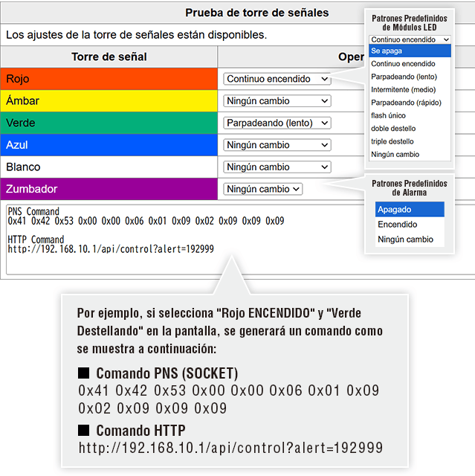Click the generated HTTP command URL
The height and width of the screenshot is (476, 475).
coord(111,249)
